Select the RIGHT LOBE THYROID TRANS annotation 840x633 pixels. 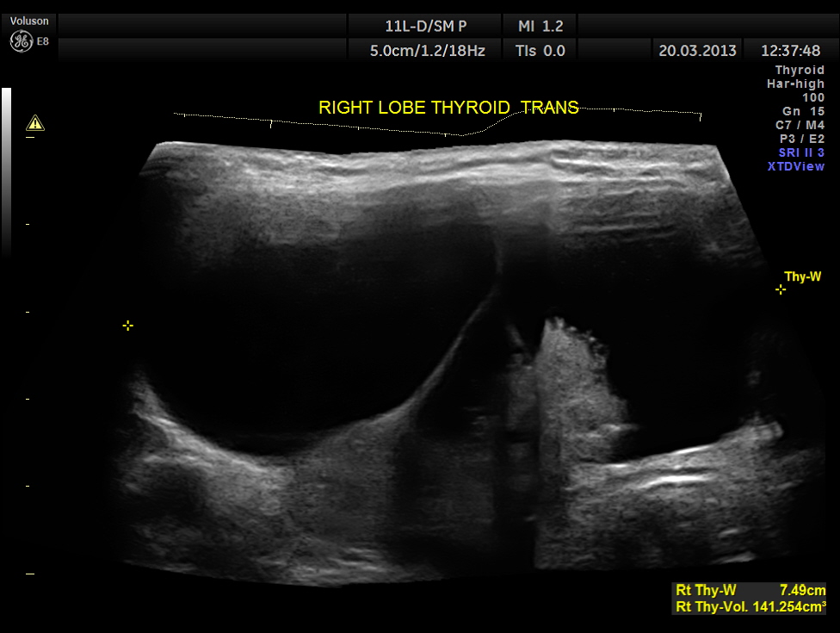click(448, 108)
